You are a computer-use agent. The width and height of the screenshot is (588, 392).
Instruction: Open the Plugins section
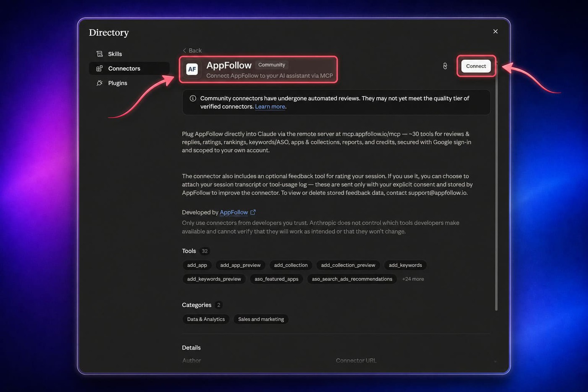pyautogui.click(x=129, y=83)
